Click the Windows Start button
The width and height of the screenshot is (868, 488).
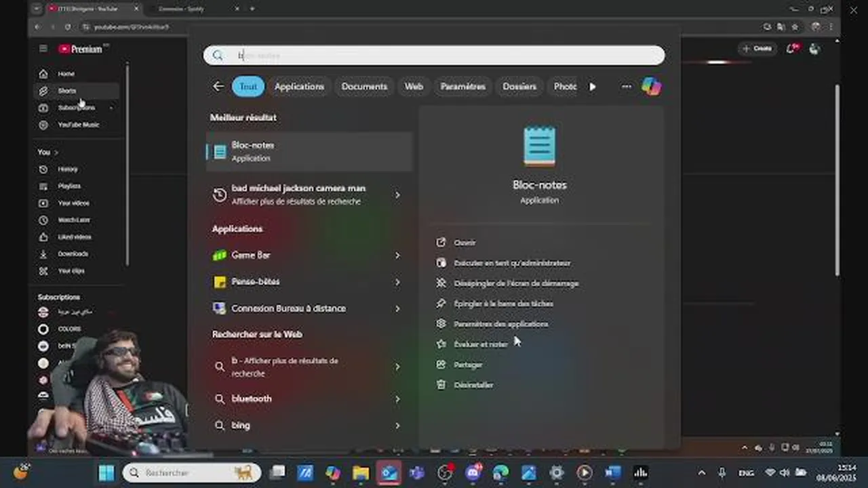(106, 472)
